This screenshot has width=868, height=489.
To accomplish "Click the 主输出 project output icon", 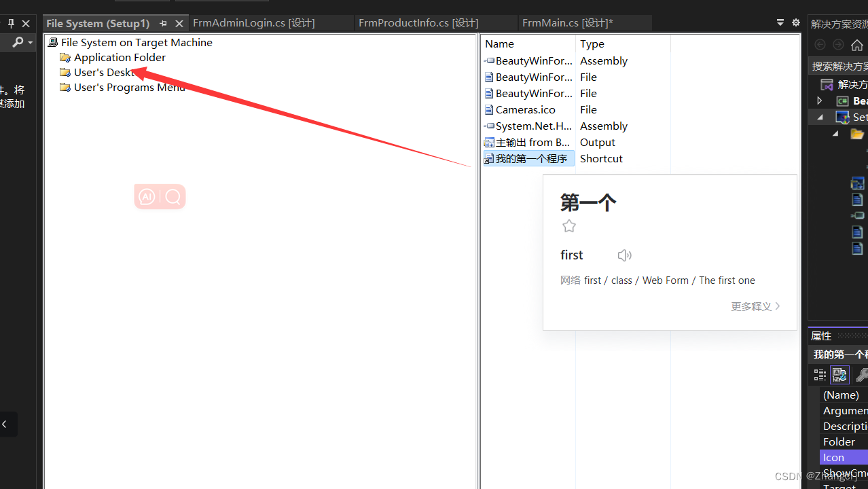I will click(x=489, y=142).
